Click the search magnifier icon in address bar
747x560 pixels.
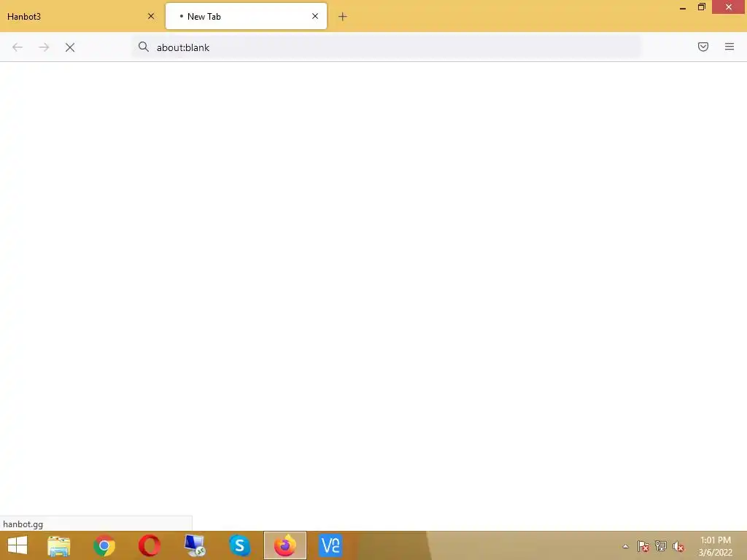click(144, 47)
